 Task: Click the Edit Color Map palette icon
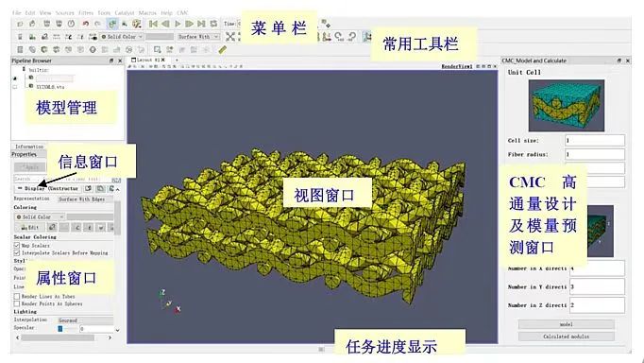[x=137, y=24]
